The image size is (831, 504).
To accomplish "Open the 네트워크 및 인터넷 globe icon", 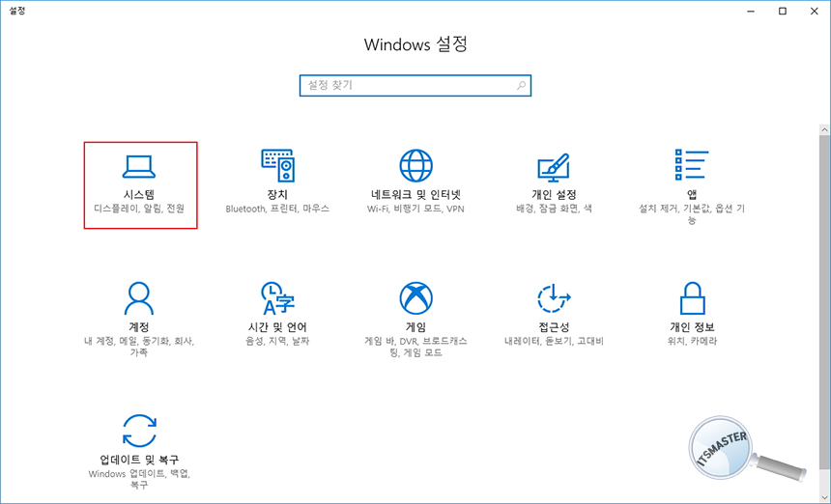I will [415, 165].
